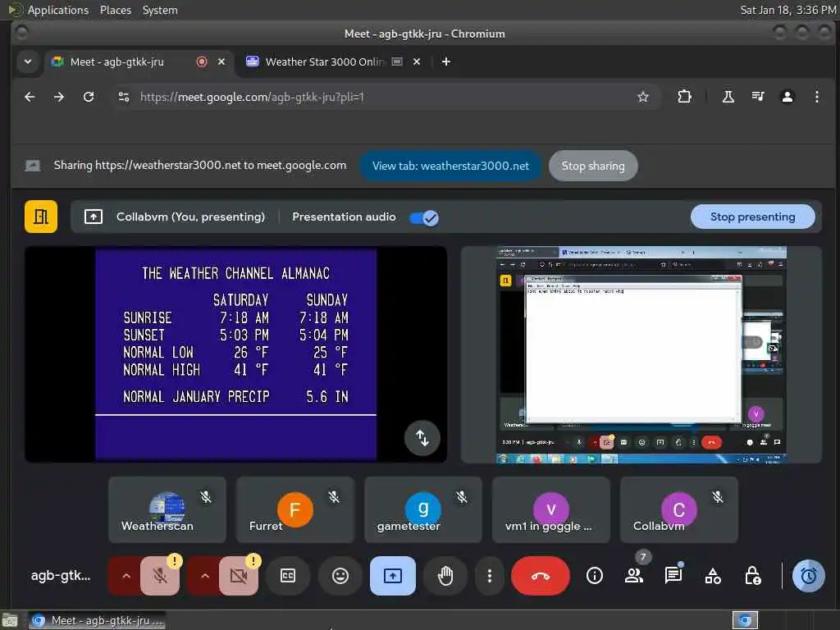Image resolution: width=840 pixels, height=630 pixels.
Task: Select the Weather Channel Almanac presentation tile
Action: (235, 354)
